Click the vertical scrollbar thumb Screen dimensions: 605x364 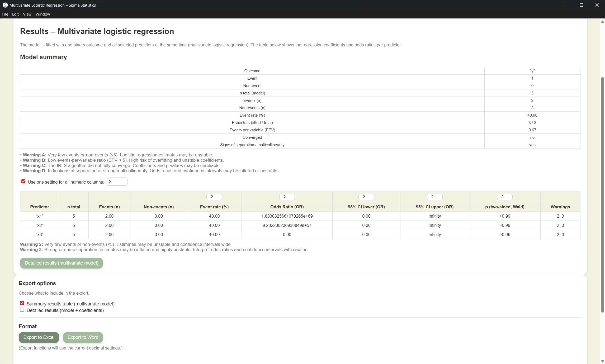pyautogui.click(x=602, y=195)
